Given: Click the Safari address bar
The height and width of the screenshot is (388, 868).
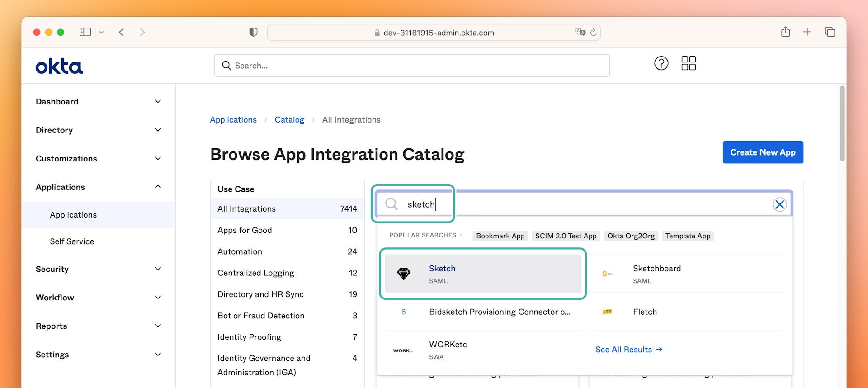Looking at the screenshot, I should [434, 32].
